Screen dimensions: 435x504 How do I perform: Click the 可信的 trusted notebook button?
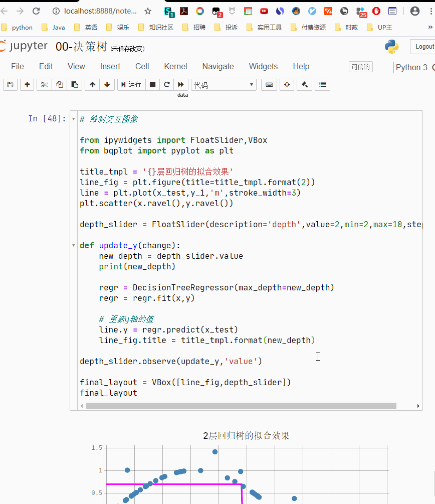360,67
